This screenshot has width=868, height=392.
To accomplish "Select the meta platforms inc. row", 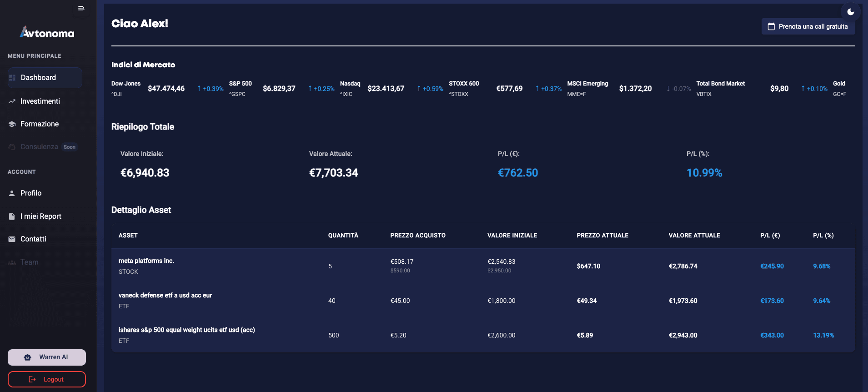I will click(483, 266).
